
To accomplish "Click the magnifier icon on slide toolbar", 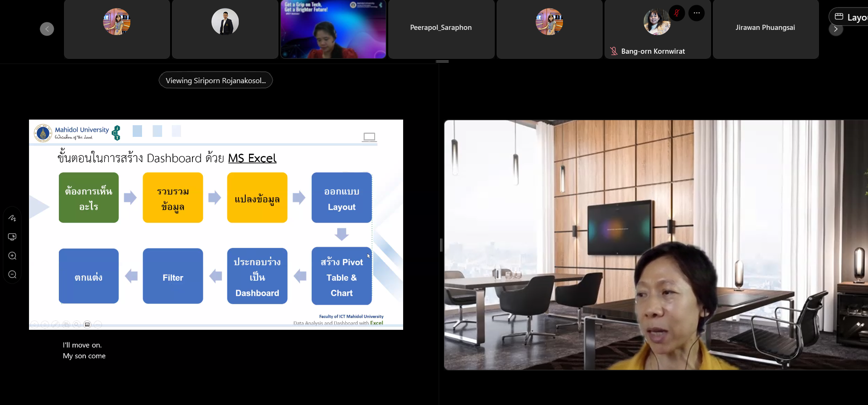I will tap(77, 325).
